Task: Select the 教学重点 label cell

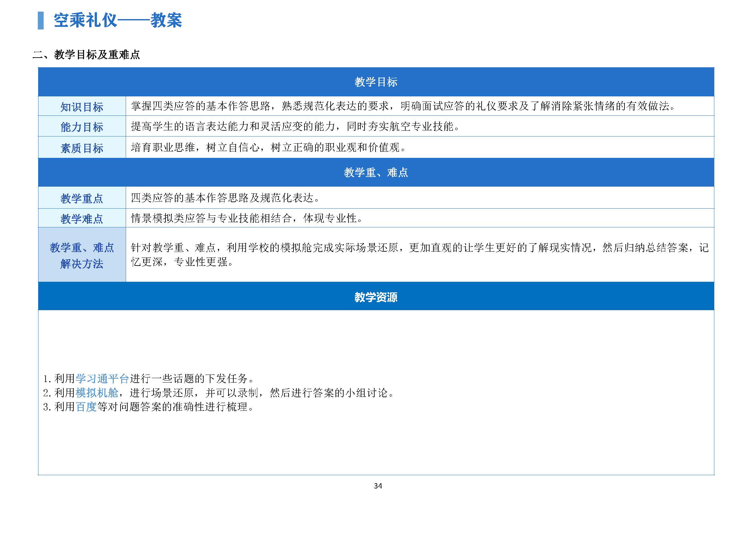Action: 82,198
